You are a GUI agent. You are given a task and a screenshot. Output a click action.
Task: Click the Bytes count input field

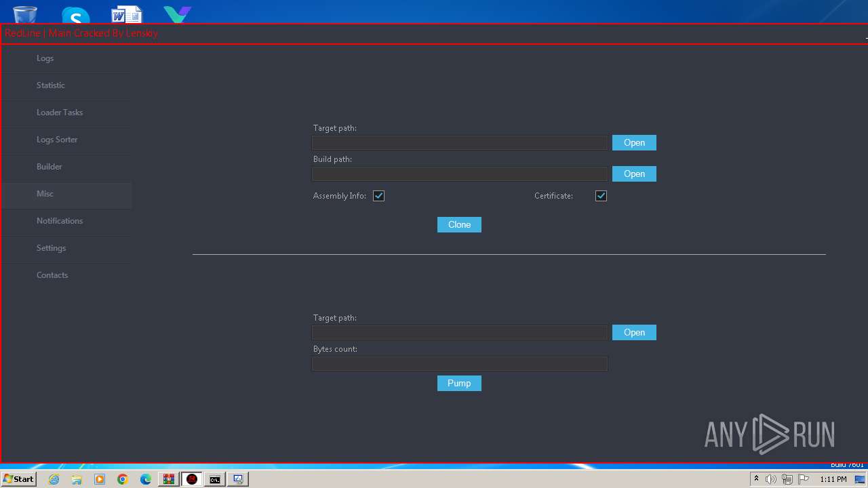[460, 364]
